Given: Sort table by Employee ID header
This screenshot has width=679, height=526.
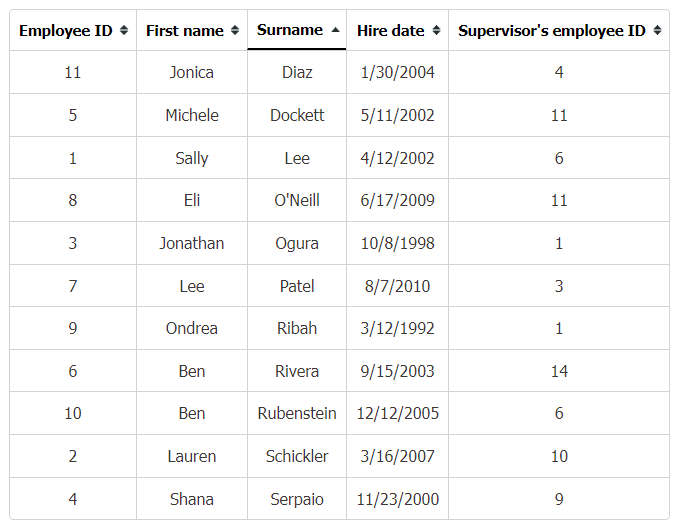Looking at the screenshot, I should [x=73, y=30].
